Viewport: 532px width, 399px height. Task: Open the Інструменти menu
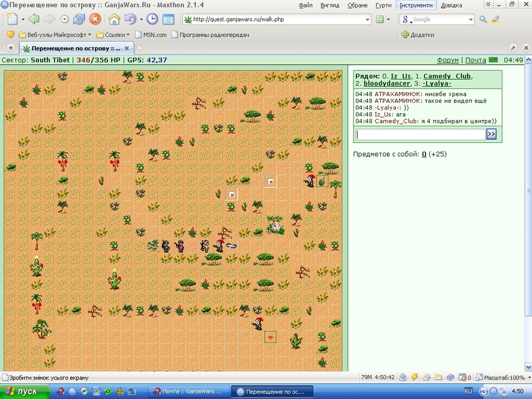416,5
